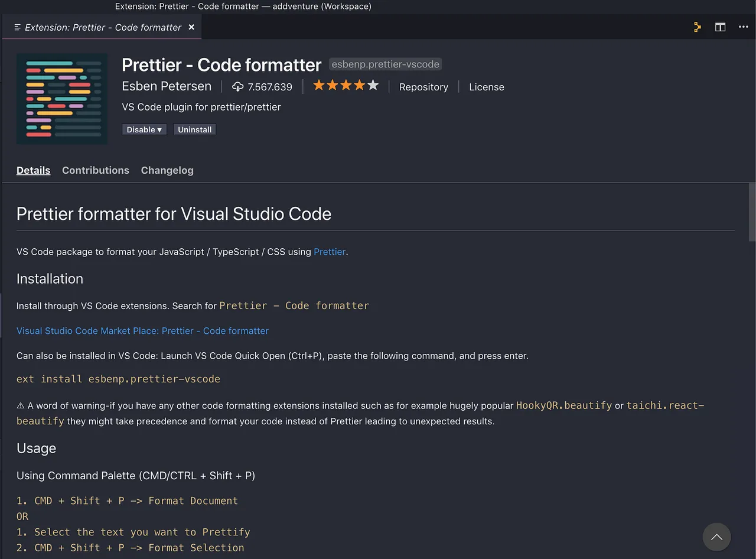Viewport: 756px width, 559px height.
Task: Click 'CMD + Shift + P -> Format Document' line
Action: (x=136, y=500)
